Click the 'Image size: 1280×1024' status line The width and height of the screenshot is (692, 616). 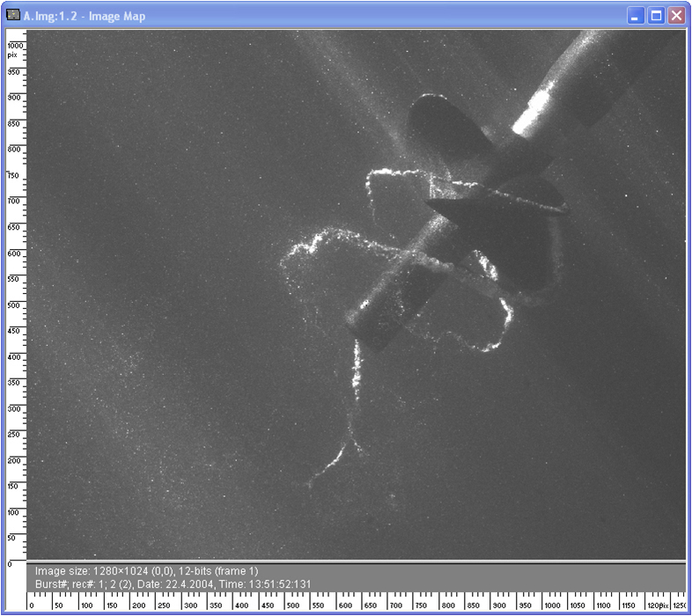coord(146,571)
